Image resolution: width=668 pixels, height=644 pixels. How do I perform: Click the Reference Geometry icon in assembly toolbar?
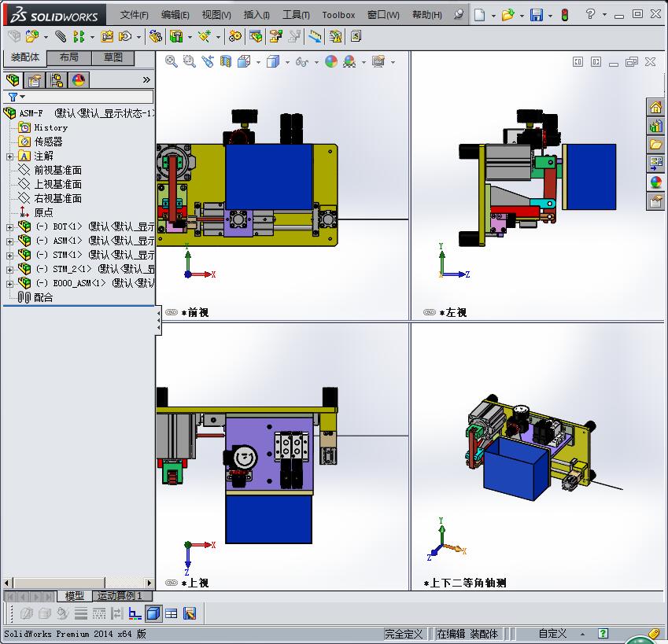pos(205,37)
